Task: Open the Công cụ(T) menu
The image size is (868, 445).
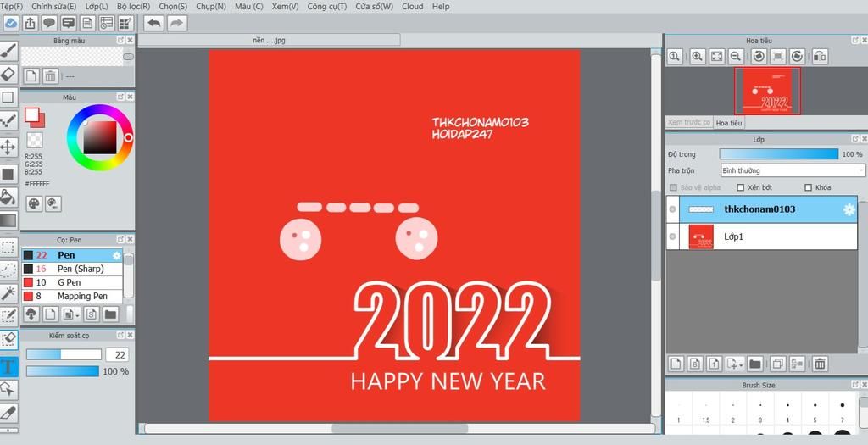Action: point(327,7)
